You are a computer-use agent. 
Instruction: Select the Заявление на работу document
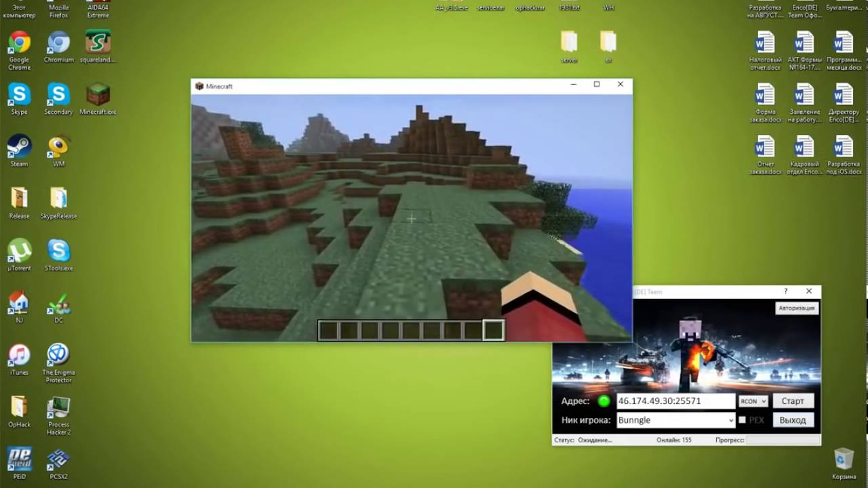pos(804,104)
